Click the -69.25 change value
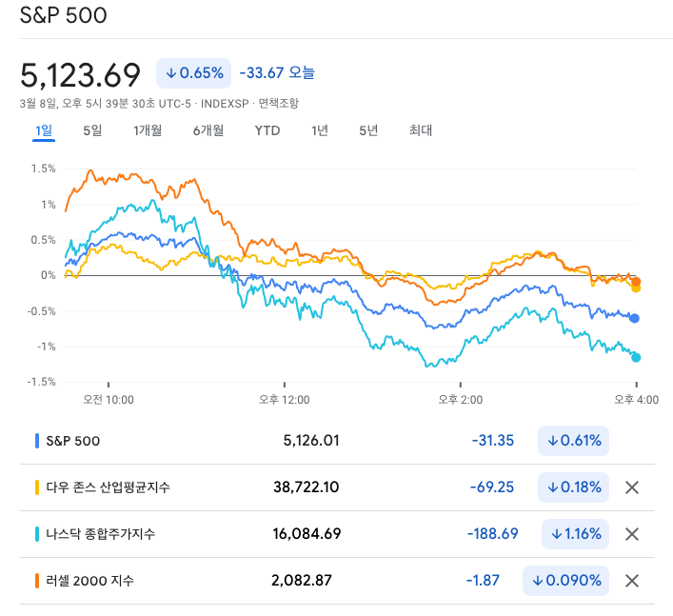This screenshot has height=616, width=673. (x=492, y=487)
